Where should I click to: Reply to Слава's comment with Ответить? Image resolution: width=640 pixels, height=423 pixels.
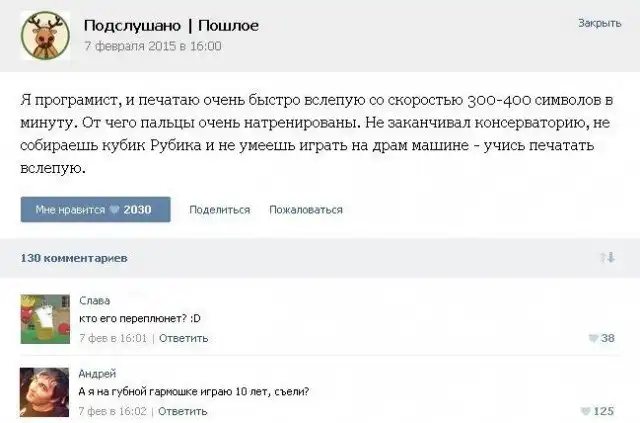[x=183, y=338]
